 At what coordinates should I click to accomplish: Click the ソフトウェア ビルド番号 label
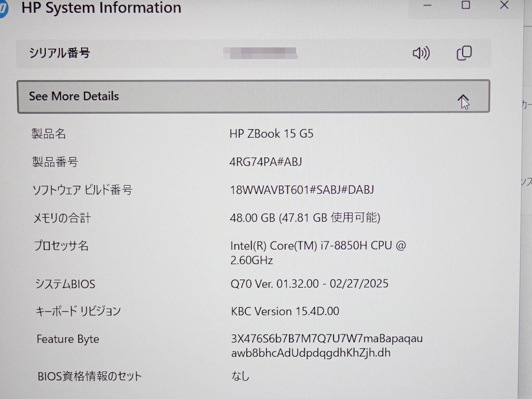(82, 190)
